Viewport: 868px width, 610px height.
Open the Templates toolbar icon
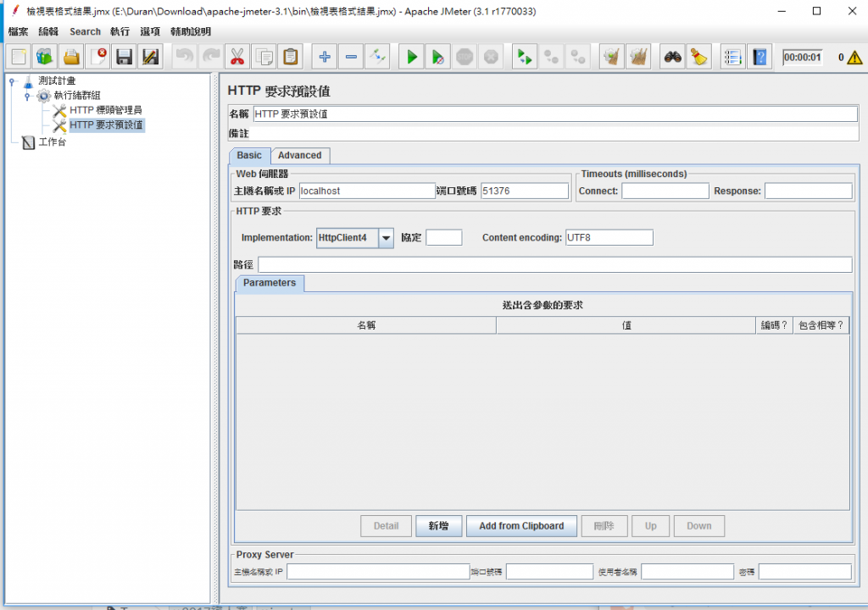click(x=45, y=57)
